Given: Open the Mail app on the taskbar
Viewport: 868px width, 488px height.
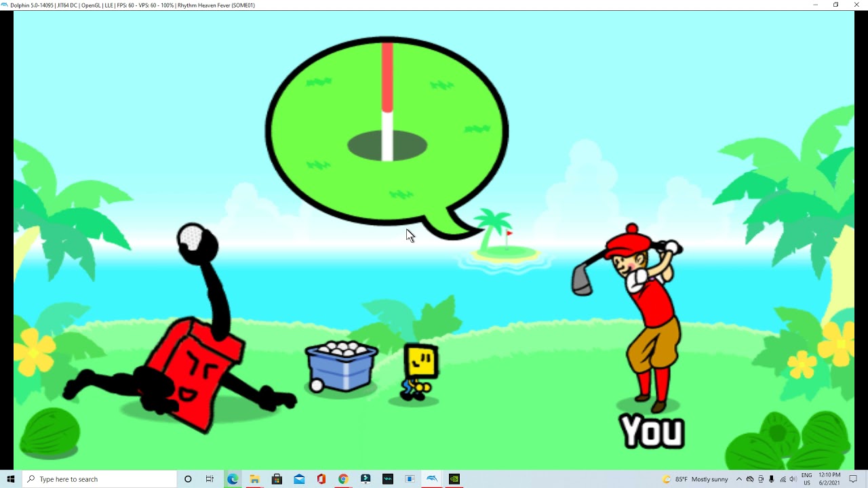Looking at the screenshot, I should pyautogui.click(x=299, y=479).
